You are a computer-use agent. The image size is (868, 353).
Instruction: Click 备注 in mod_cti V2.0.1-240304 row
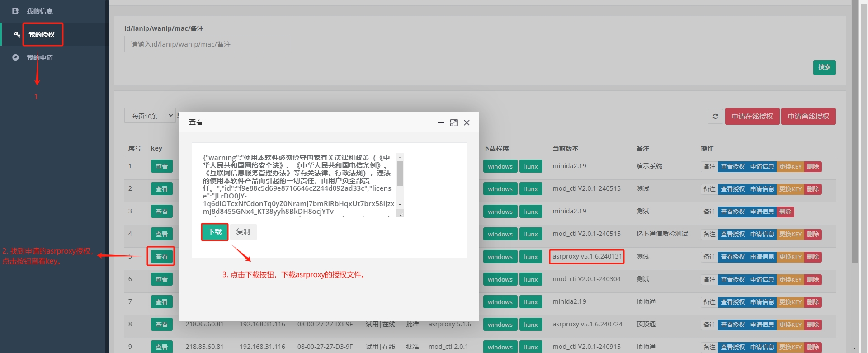click(709, 279)
